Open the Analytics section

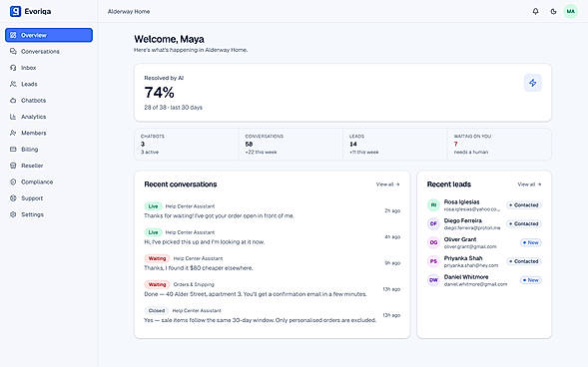49,117
